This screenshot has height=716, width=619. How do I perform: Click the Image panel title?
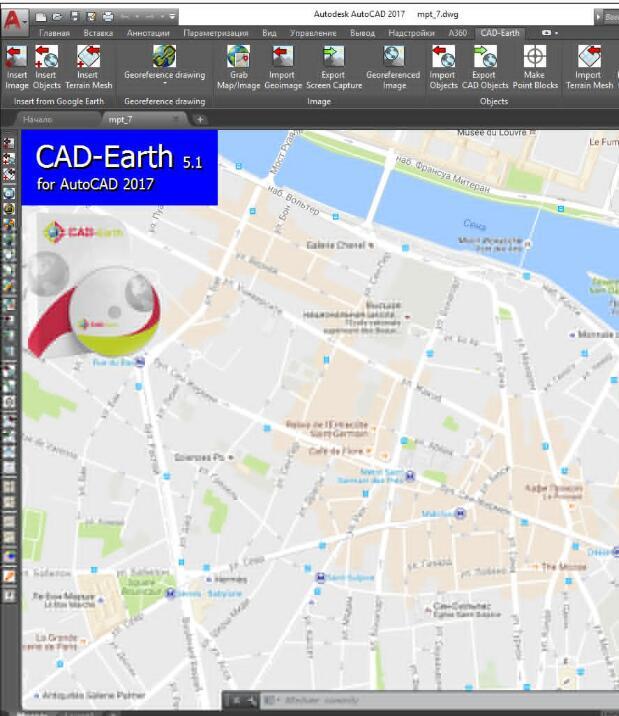pyautogui.click(x=319, y=101)
